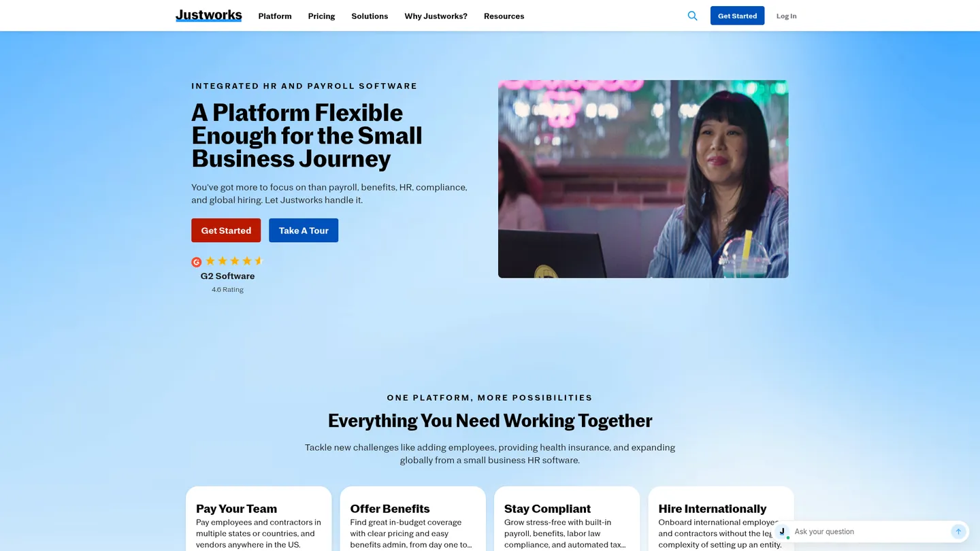Click the chat widget J avatar

(x=782, y=531)
